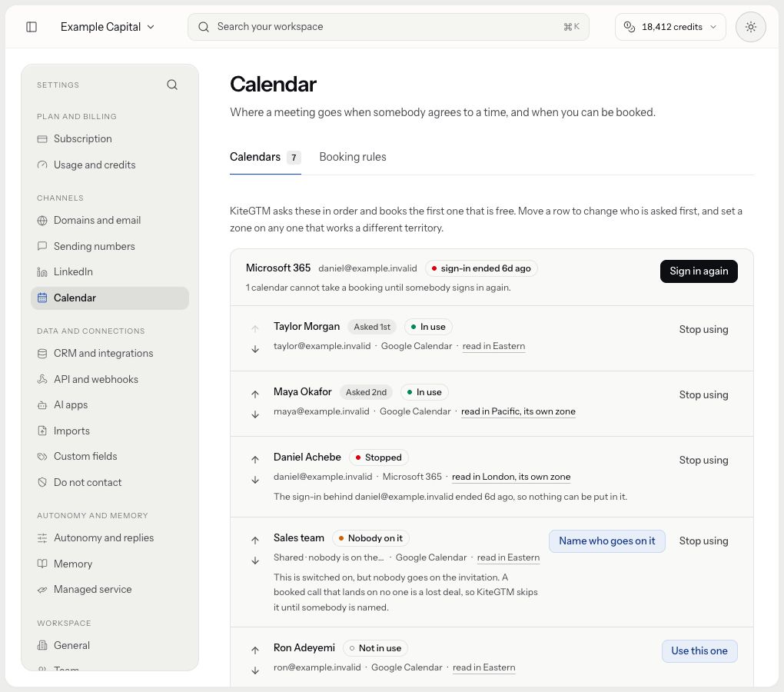This screenshot has width=784, height=692.
Task: Stop using Maya Okafor calendar
Action: click(703, 395)
